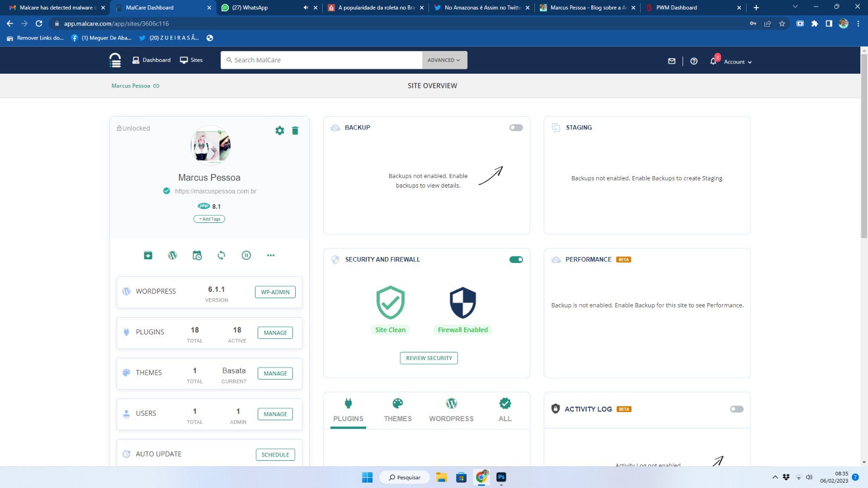
Task: Click the link icon next to Marcus Pessoa breadcrumb
Action: click(x=156, y=86)
